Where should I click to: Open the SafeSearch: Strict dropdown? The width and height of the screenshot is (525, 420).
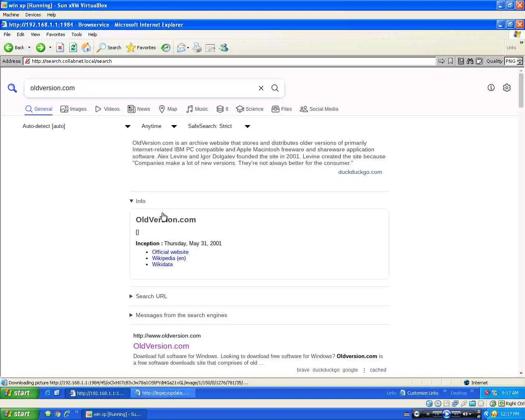point(219,126)
